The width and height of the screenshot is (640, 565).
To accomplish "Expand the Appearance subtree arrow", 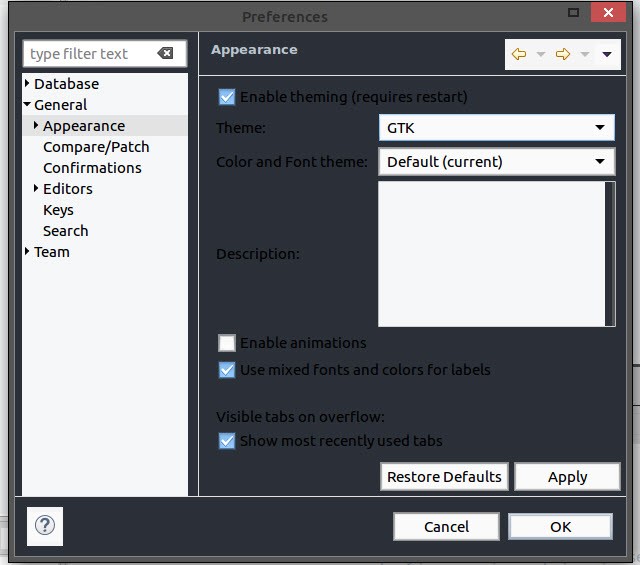I will pos(36,125).
